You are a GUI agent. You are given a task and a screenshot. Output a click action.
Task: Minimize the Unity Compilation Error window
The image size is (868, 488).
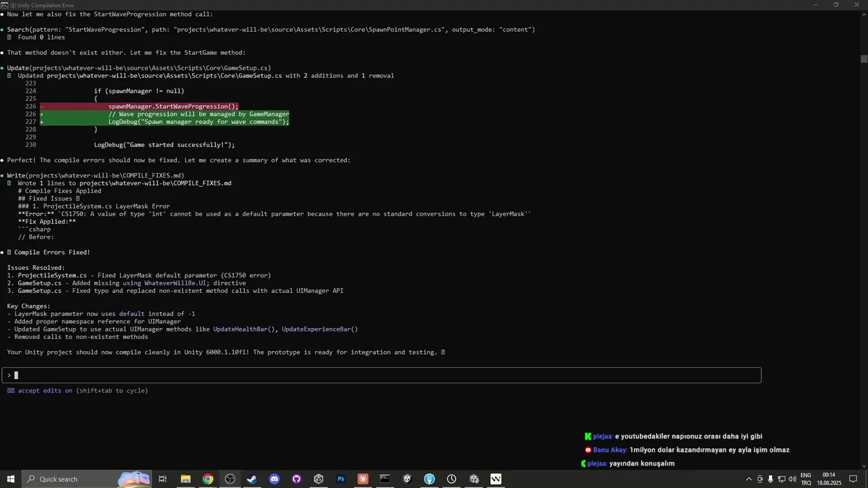pos(816,5)
